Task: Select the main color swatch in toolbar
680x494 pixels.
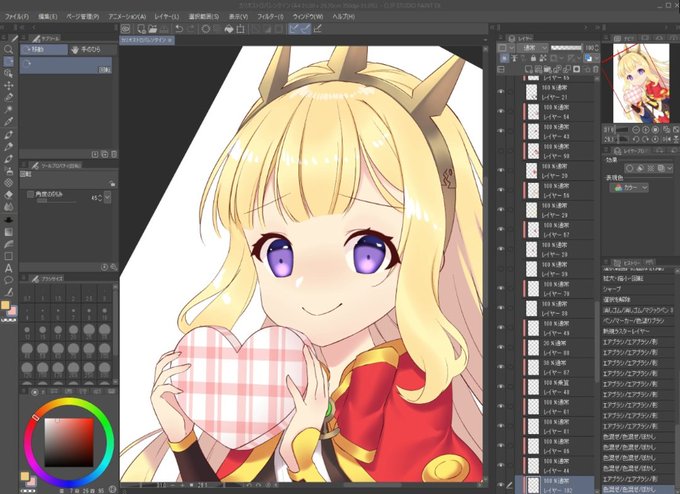Action: [5, 305]
